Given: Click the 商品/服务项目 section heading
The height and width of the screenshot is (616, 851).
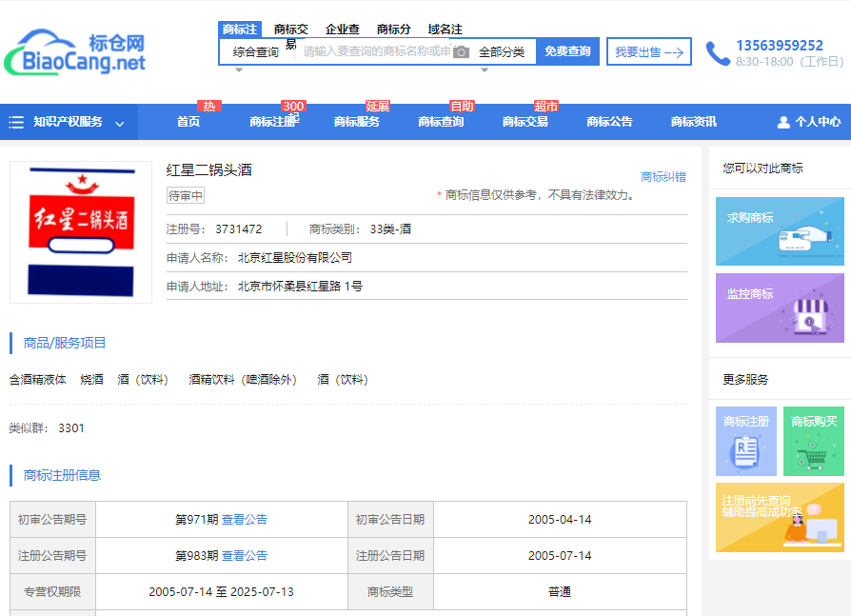Looking at the screenshot, I should click(x=65, y=343).
